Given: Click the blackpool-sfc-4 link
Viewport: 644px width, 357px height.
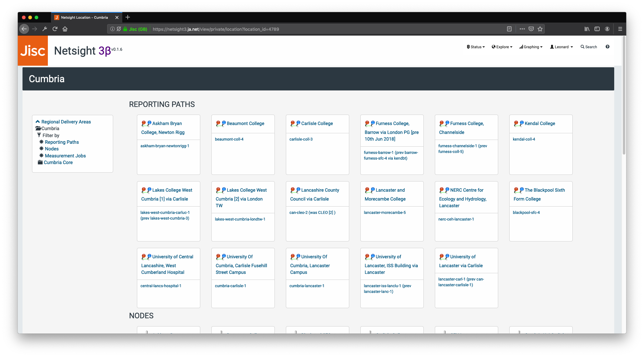Looking at the screenshot, I should click(x=526, y=213).
